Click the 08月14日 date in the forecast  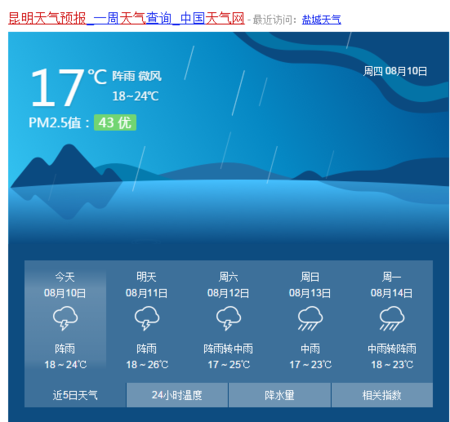click(x=392, y=293)
